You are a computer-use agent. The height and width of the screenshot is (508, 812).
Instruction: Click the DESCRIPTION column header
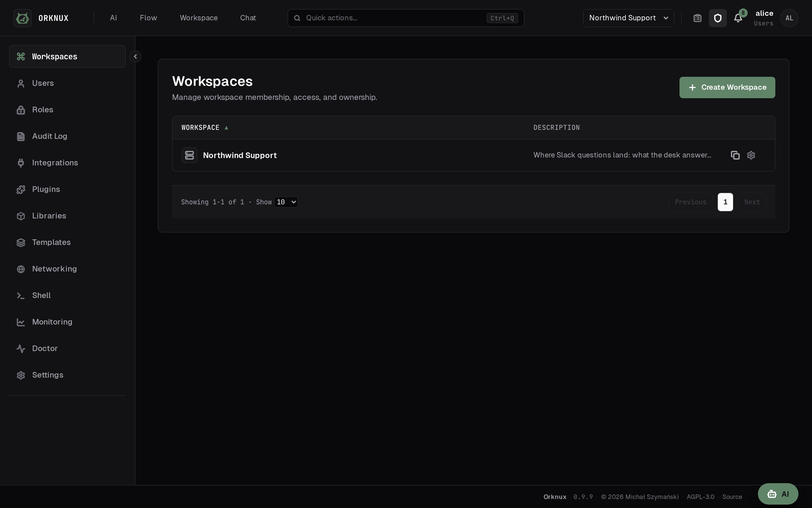pyautogui.click(x=556, y=128)
